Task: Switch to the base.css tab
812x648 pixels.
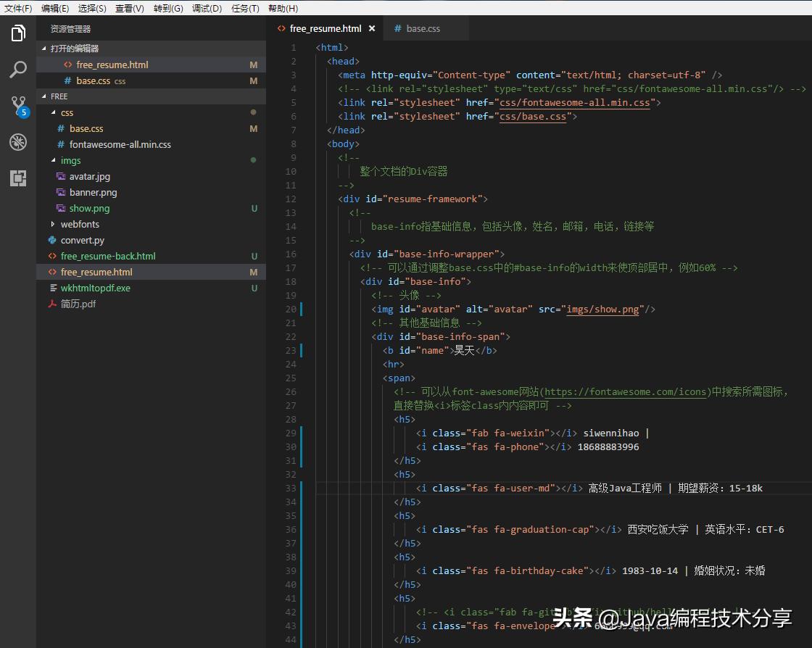Action: (423, 29)
